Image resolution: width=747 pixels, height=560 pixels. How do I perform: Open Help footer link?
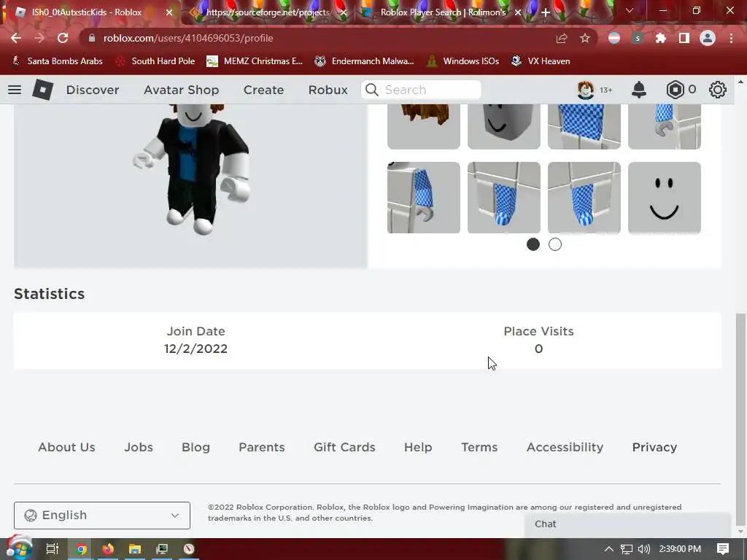pyautogui.click(x=418, y=447)
